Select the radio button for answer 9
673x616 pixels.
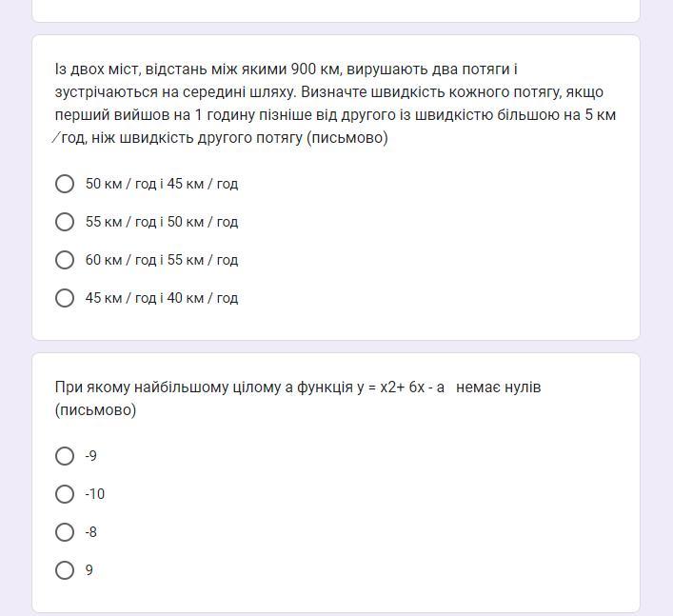(x=65, y=570)
